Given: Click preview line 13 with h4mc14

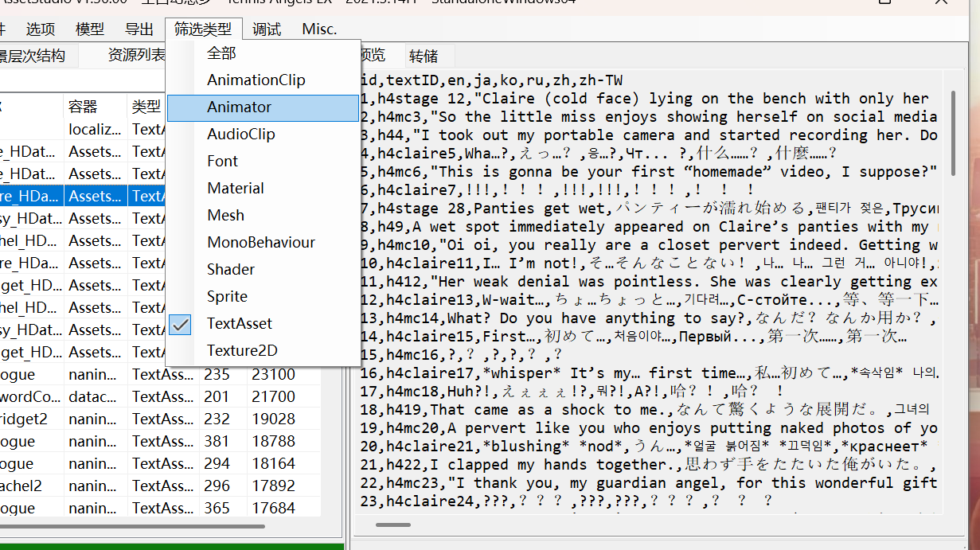Looking at the screenshot, I should (x=650, y=318).
